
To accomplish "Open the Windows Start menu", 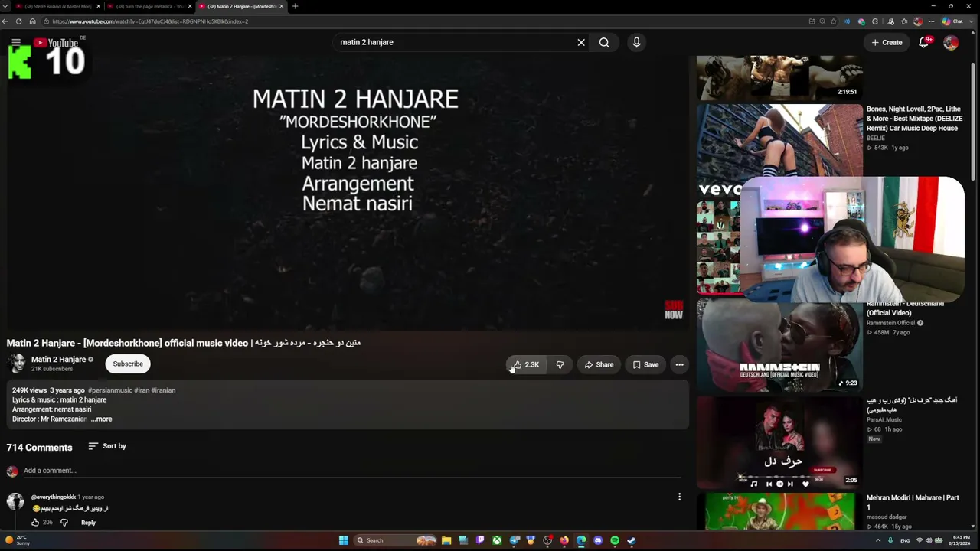I will click(x=344, y=540).
